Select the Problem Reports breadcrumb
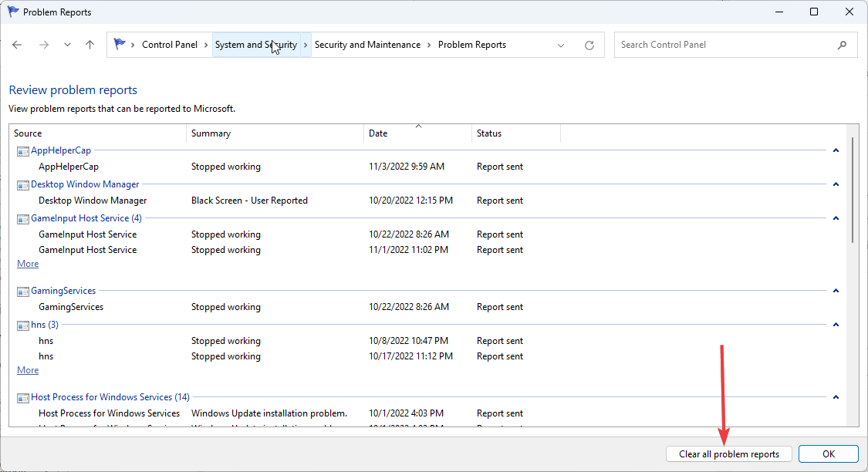The height and width of the screenshot is (472, 868). [x=472, y=45]
